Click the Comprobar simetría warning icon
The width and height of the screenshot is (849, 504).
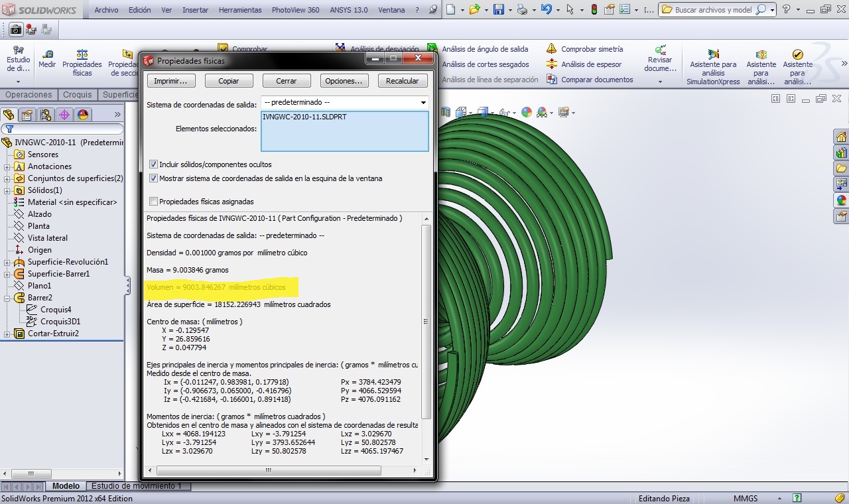click(551, 49)
